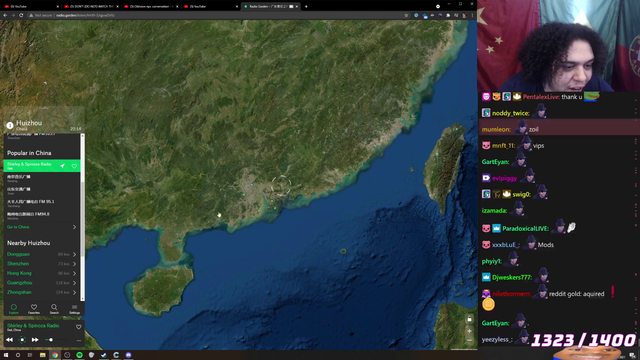Viewport: 640px width, 360px height.
Task: Open the nearby city Zhongshan
Action: coord(19,292)
